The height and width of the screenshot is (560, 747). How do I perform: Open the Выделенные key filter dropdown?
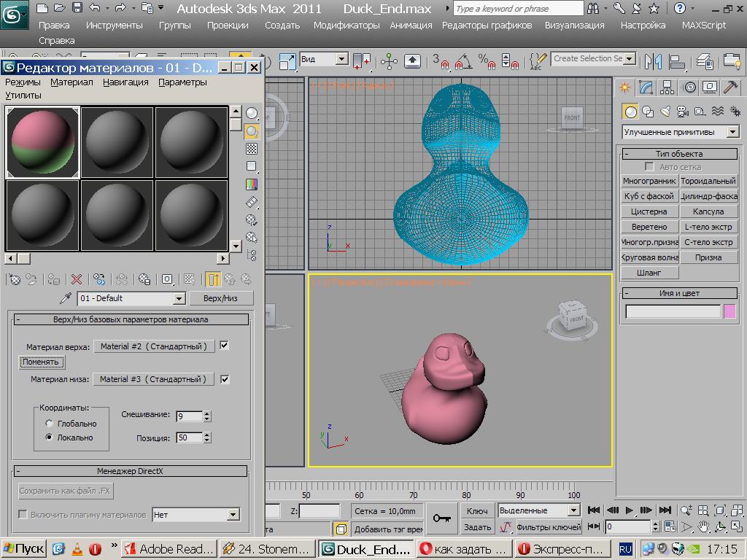pyautogui.click(x=573, y=510)
